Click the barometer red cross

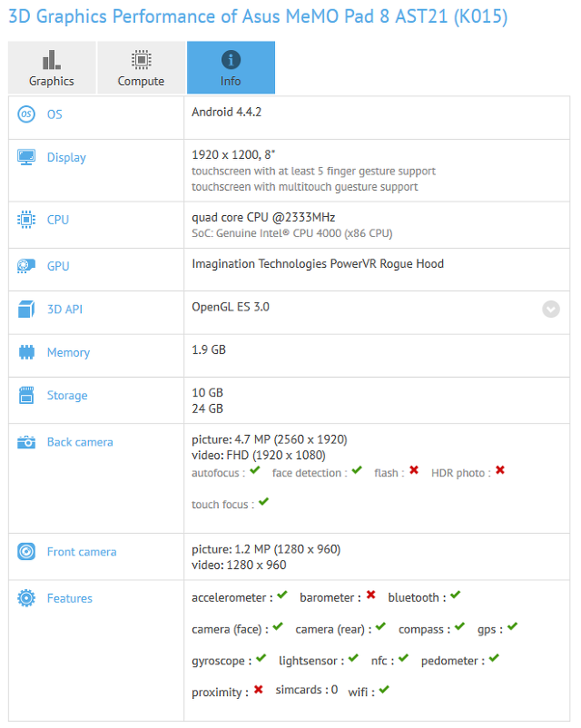tap(370, 595)
